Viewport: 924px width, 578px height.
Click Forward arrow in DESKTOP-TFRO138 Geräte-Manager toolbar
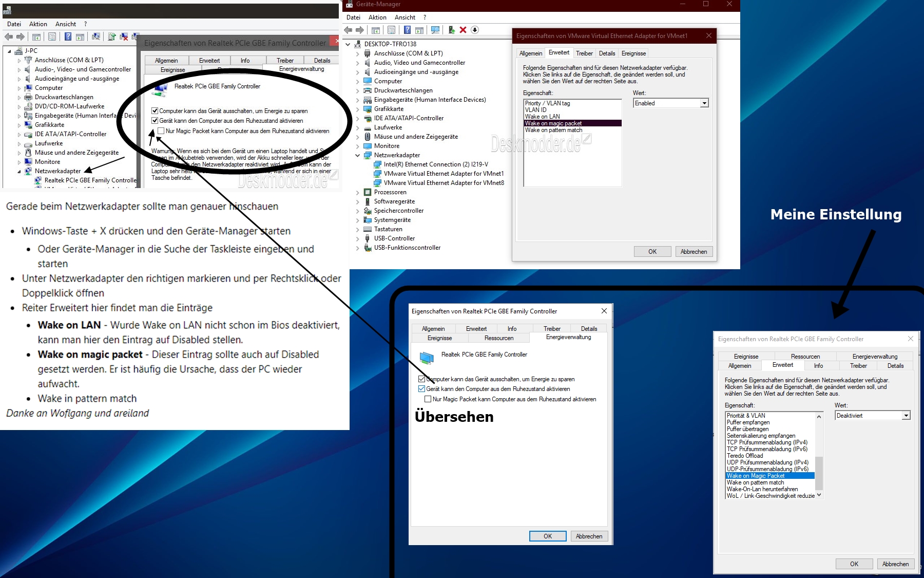(360, 30)
